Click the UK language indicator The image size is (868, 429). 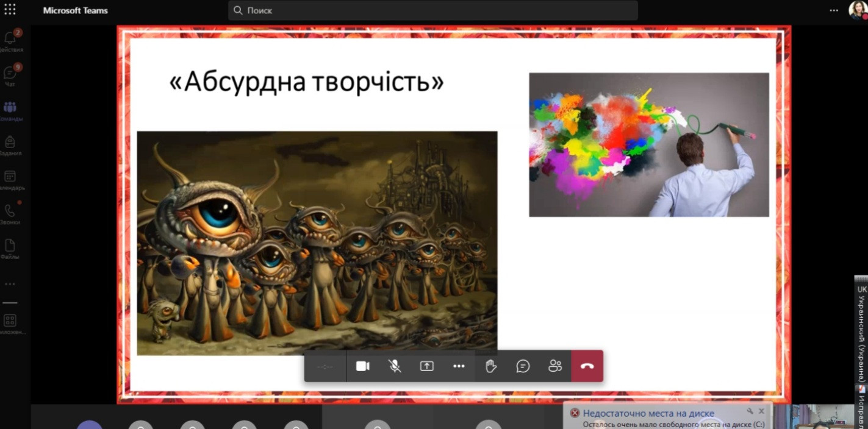pyautogui.click(x=862, y=289)
